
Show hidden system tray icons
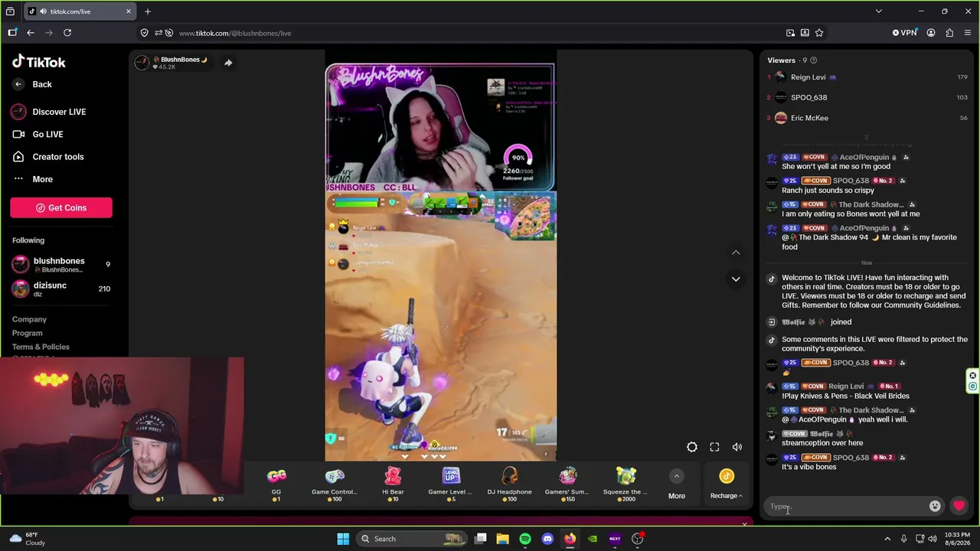coord(887,539)
